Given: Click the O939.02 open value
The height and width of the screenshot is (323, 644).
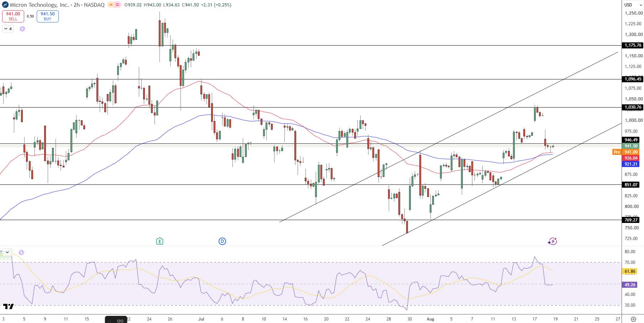Looking at the screenshot, I should (133, 5).
